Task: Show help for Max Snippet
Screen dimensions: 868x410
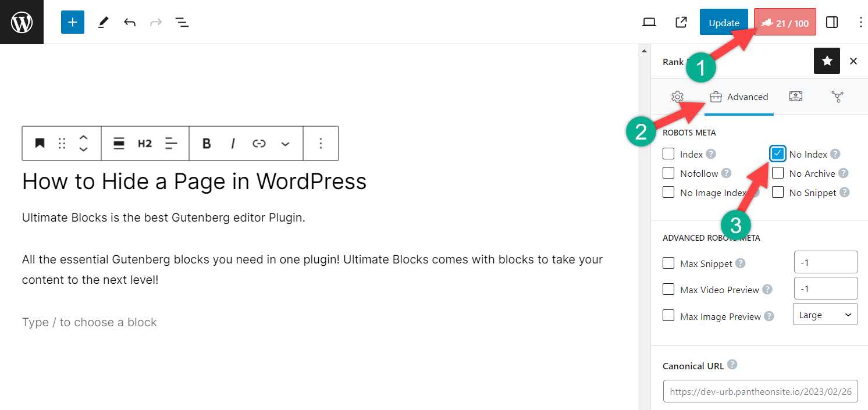Action: tap(740, 263)
